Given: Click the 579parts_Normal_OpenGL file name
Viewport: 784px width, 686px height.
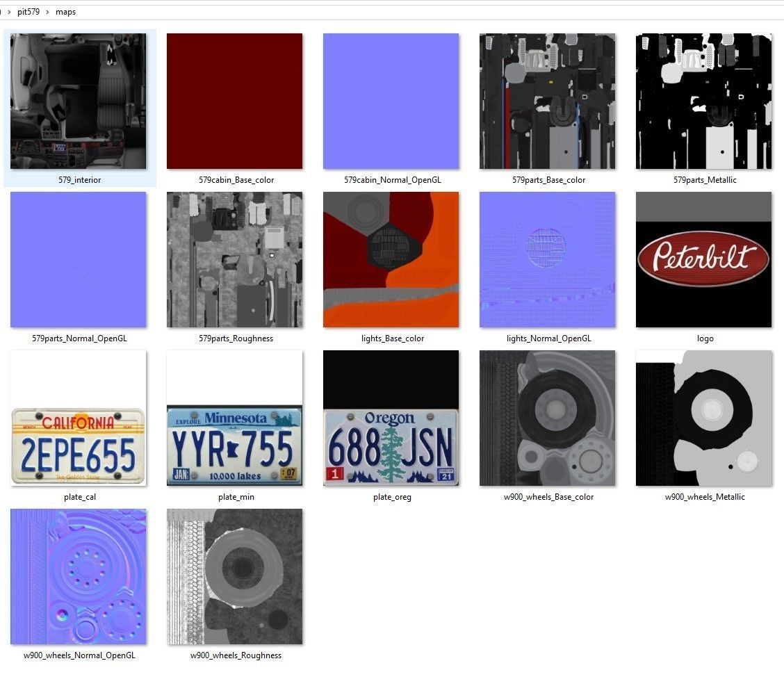Looking at the screenshot, I should coord(79,338).
